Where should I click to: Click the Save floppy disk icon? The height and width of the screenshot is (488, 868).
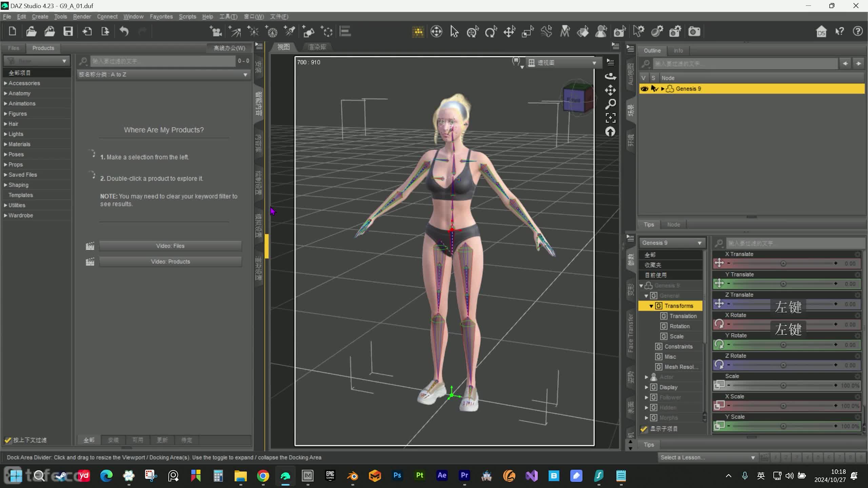[x=68, y=32]
